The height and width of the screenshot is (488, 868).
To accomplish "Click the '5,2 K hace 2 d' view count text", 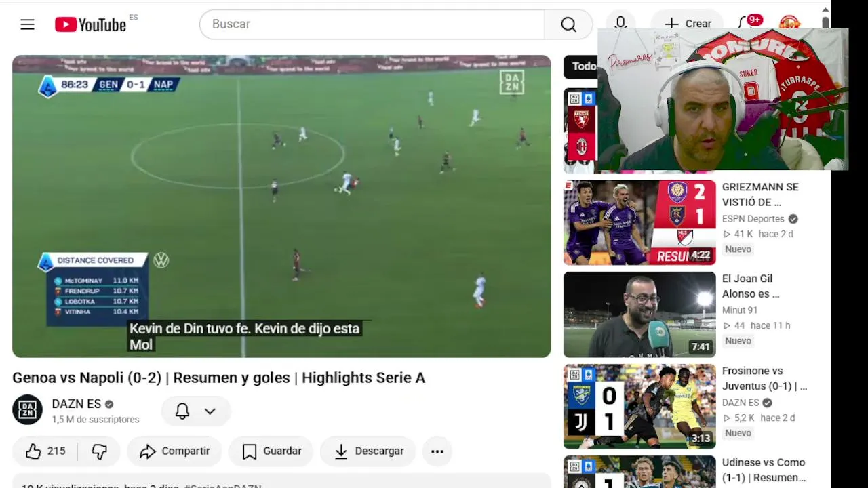I will [759, 418].
